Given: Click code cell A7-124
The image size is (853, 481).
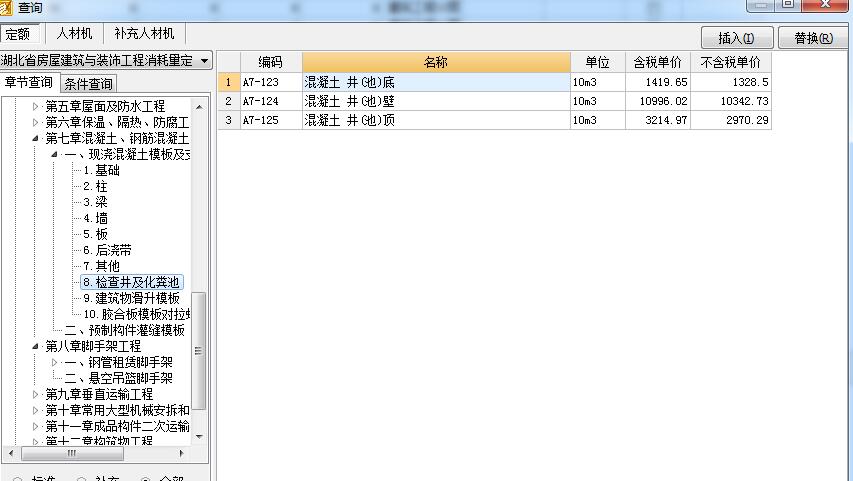Looking at the screenshot, I should (271, 101).
